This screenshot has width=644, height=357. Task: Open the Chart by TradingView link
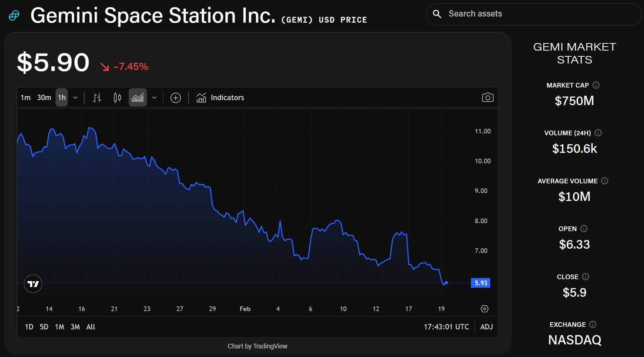(257, 346)
